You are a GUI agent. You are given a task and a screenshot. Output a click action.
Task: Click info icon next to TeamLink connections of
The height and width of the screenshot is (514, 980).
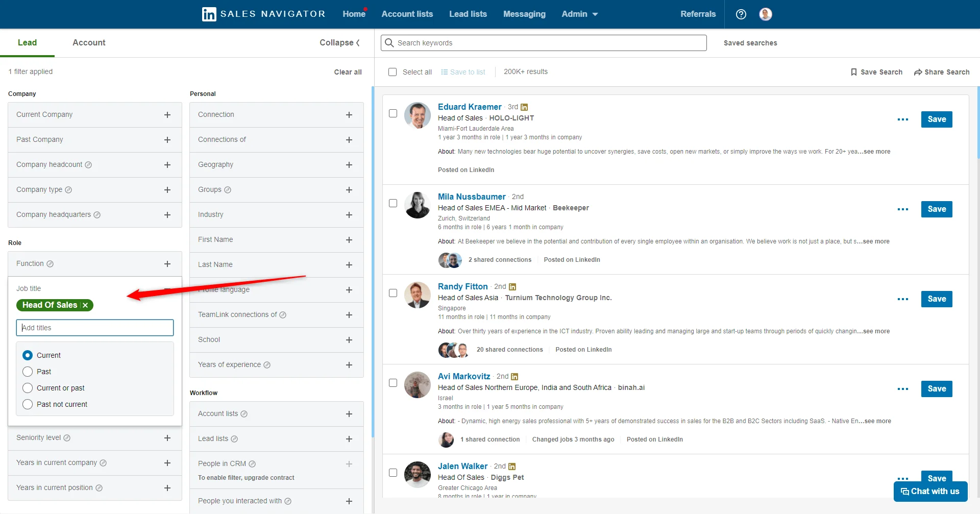click(x=283, y=315)
